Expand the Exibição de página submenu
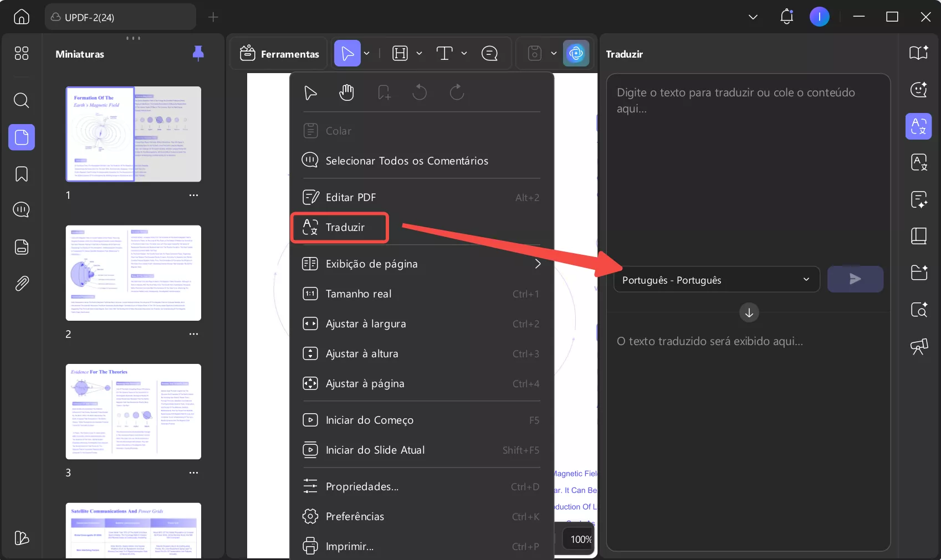Viewport: 941px width, 560px height. tap(537, 264)
